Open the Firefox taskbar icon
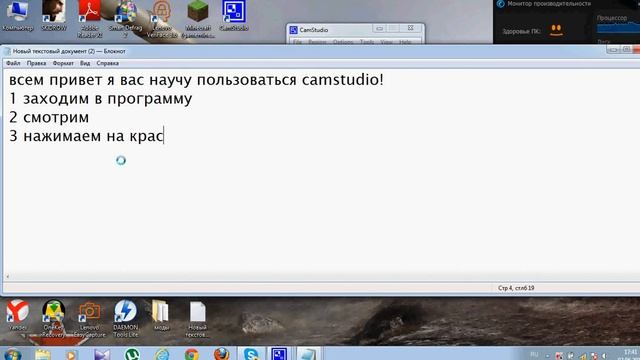Viewport: 640px width, 360px height. point(222,354)
